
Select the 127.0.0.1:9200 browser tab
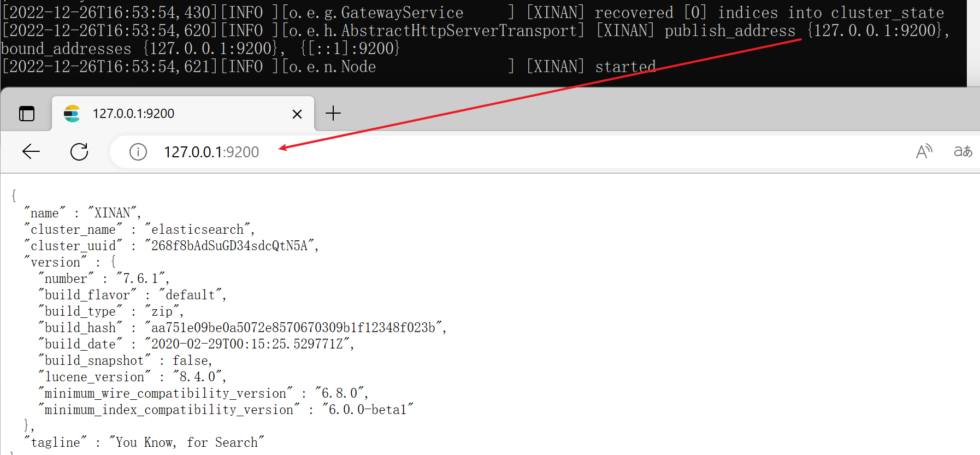[x=183, y=114]
